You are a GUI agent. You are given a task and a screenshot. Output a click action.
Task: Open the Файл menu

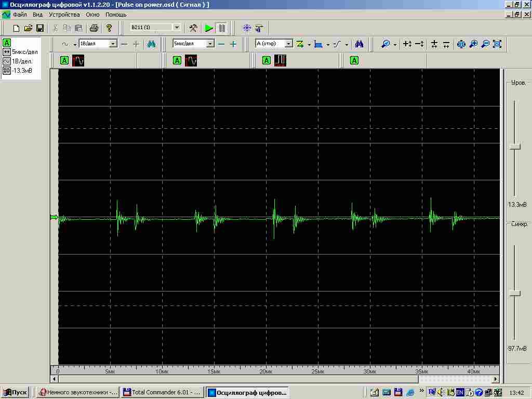point(20,15)
